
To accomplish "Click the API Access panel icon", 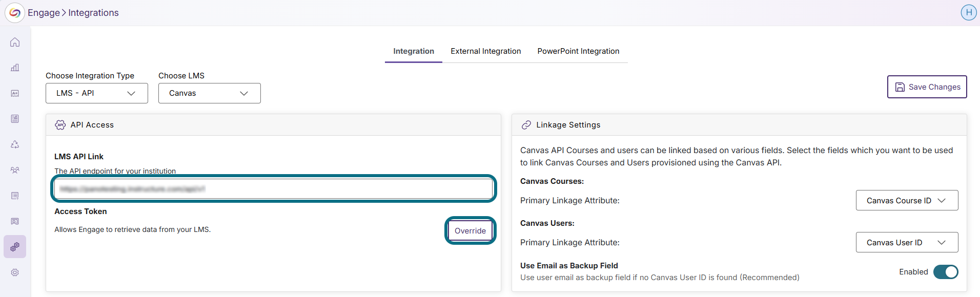I will [x=60, y=125].
